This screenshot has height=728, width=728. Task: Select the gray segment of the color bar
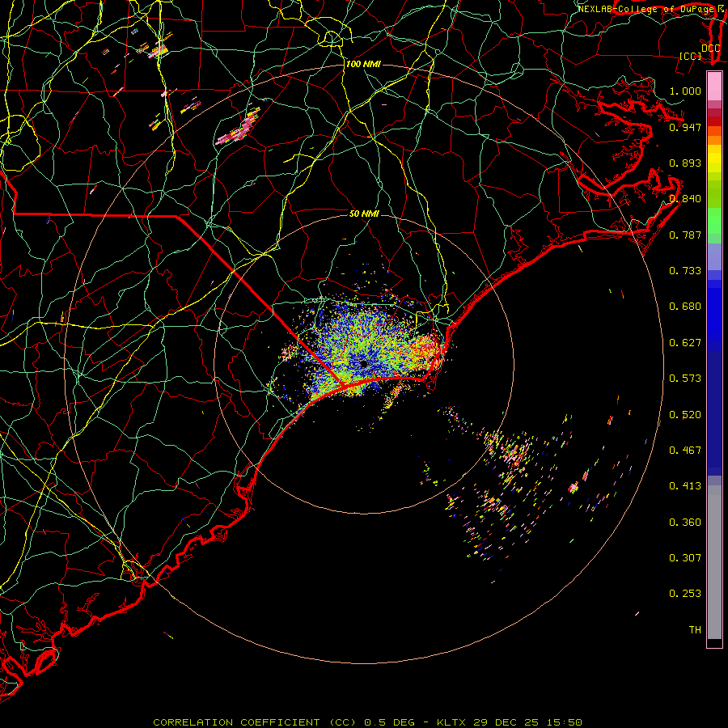click(x=714, y=562)
